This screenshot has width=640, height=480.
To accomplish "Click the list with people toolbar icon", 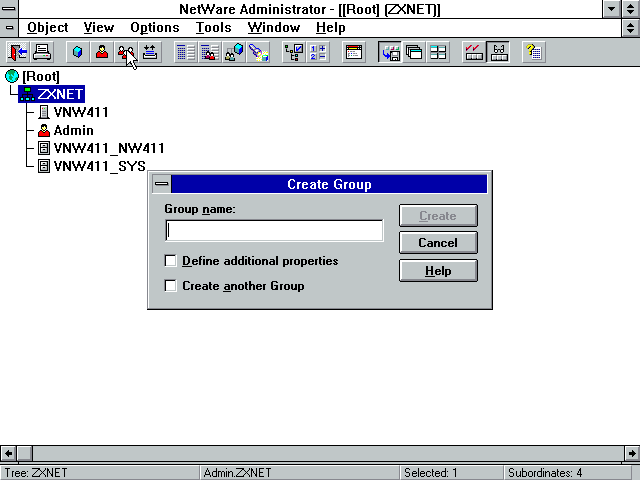I will tap(209, 52).
